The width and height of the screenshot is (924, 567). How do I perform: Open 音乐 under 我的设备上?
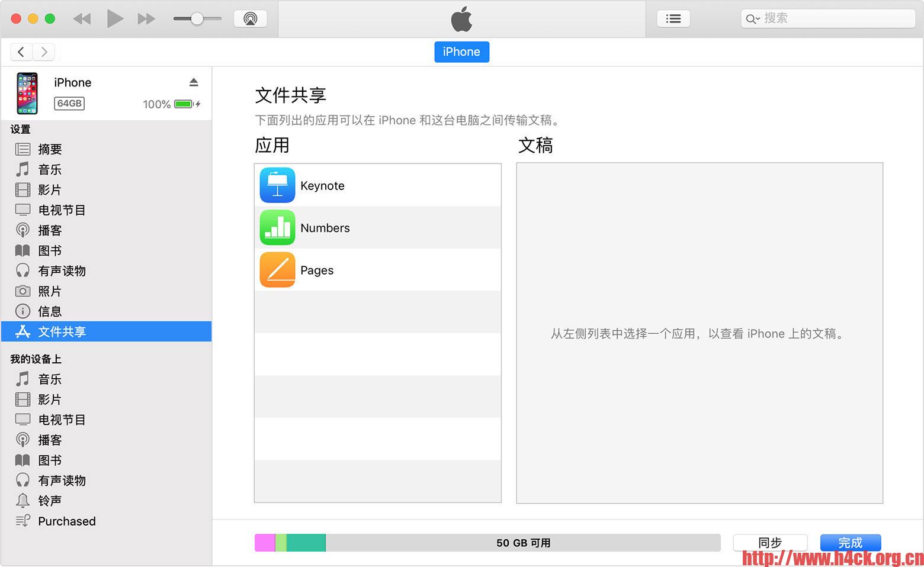106,379
